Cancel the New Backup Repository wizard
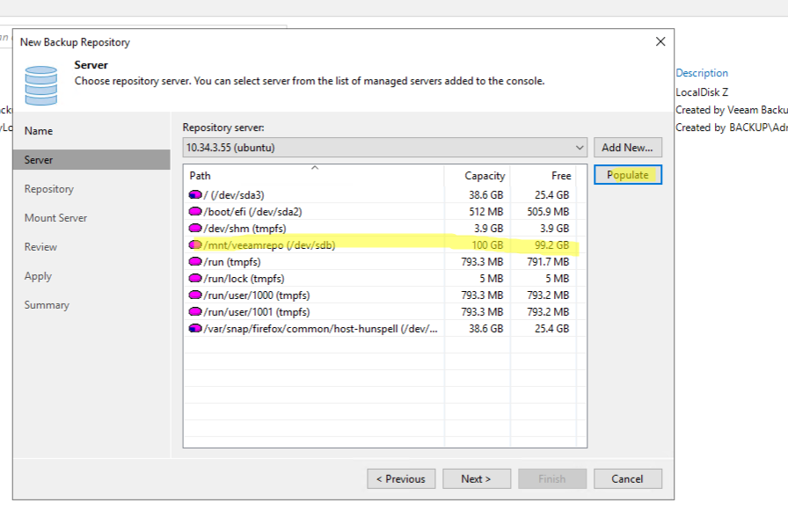 (x=628, y=478)
